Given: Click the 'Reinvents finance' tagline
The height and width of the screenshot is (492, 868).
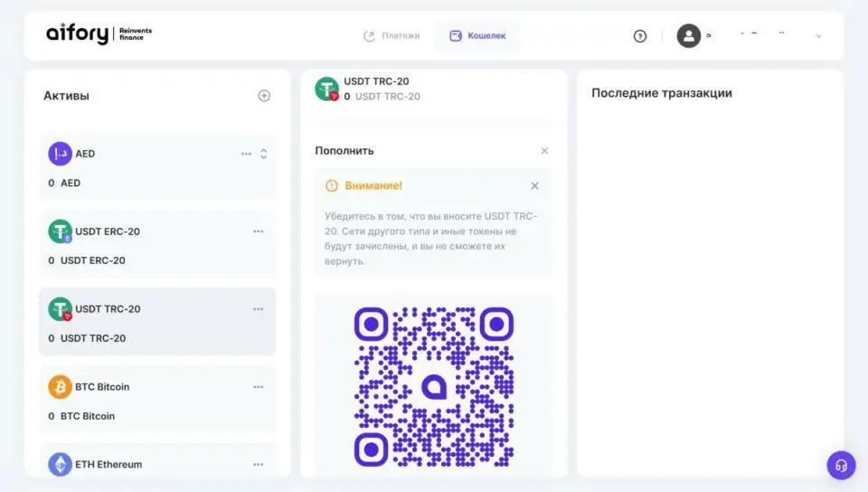Looking at the screenshot, I should (x=136, y=33).
